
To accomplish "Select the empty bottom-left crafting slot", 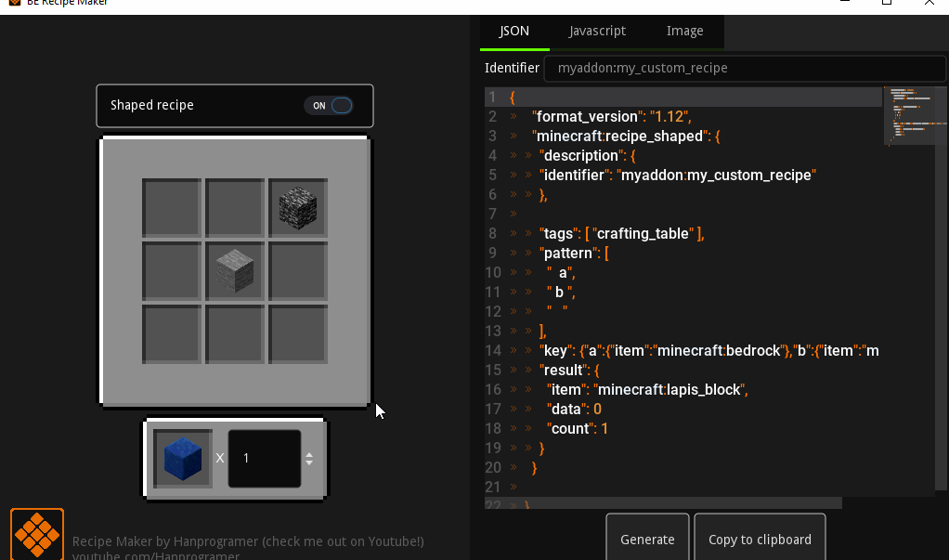I will 171,334.
